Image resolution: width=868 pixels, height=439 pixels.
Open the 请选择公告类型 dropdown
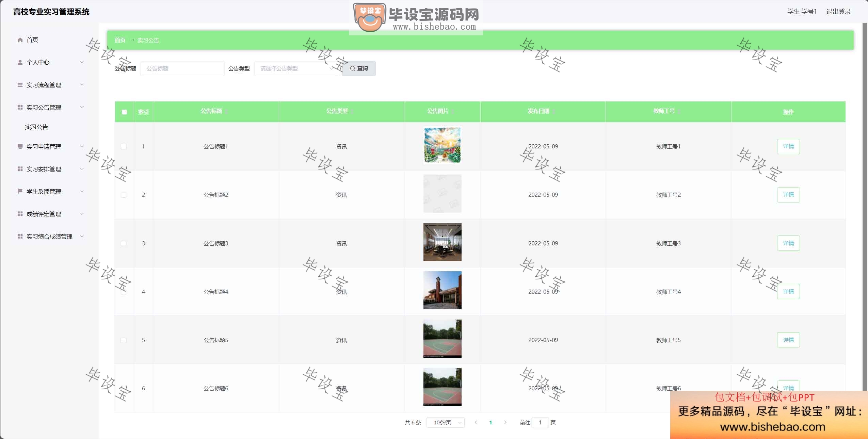(296, 68)
